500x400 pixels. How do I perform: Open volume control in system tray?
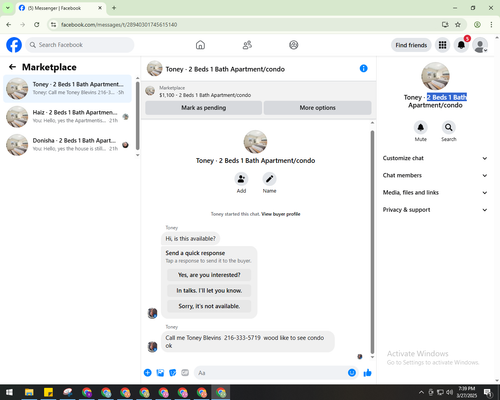pyautogui.click(x=449, y=392)
